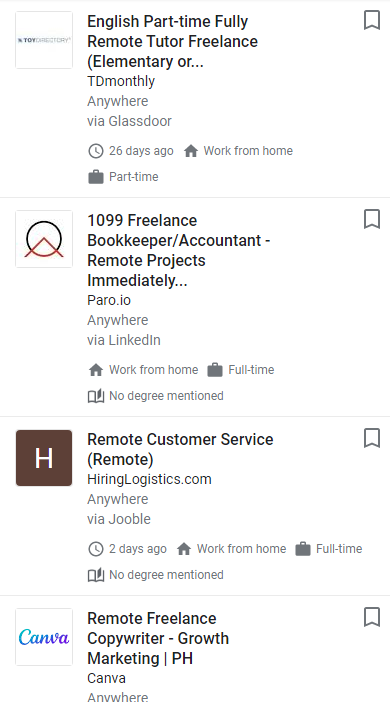The height and width of the screenshot is (702, 390).
Task: Bookmark the English Part-time Tutor job
Action: (x=372, y=21)
